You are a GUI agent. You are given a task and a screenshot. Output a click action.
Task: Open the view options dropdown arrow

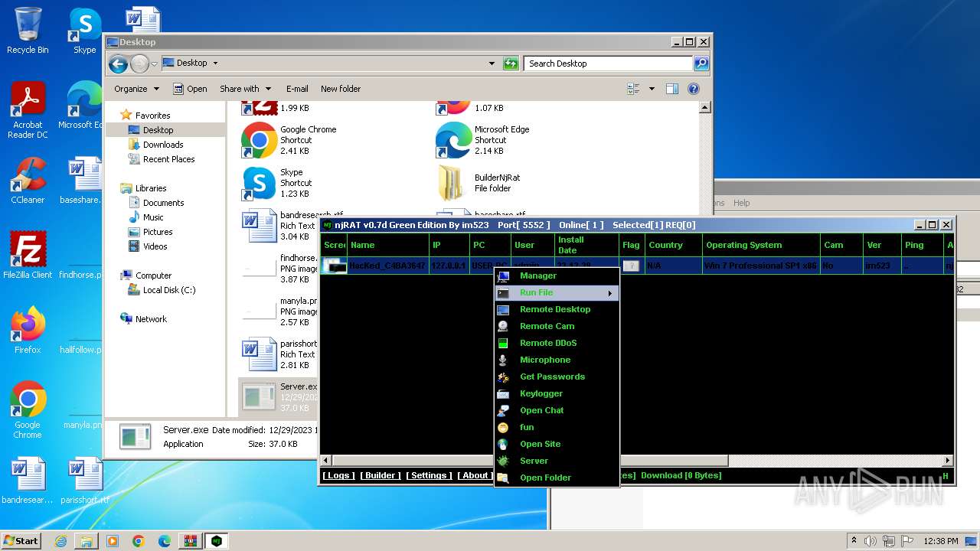point(652,89)
